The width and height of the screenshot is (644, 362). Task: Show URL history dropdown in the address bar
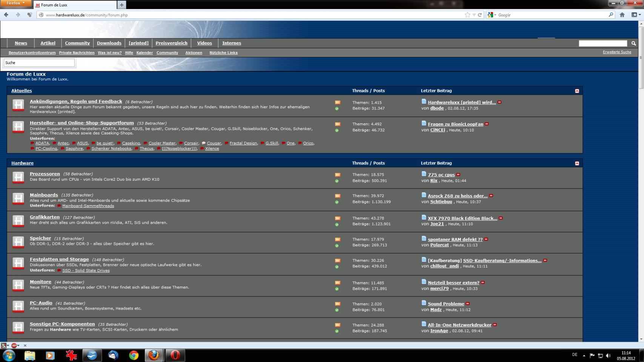[x=474, y=15]
